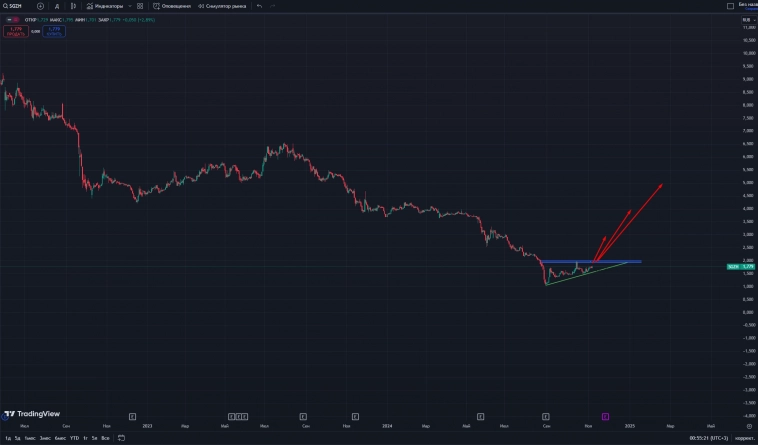
Task: Open the go-to-date calendar icon
Action: coord(118,438)
